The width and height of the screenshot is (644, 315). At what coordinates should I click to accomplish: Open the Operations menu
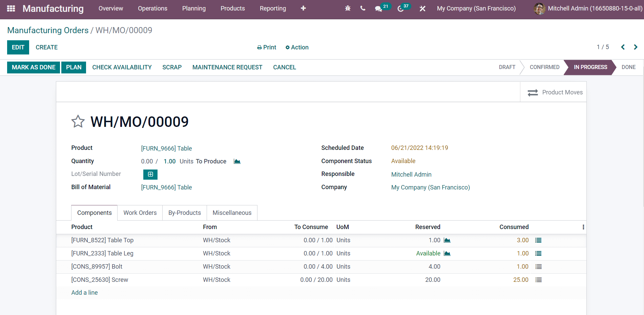[x=152, y=8]
